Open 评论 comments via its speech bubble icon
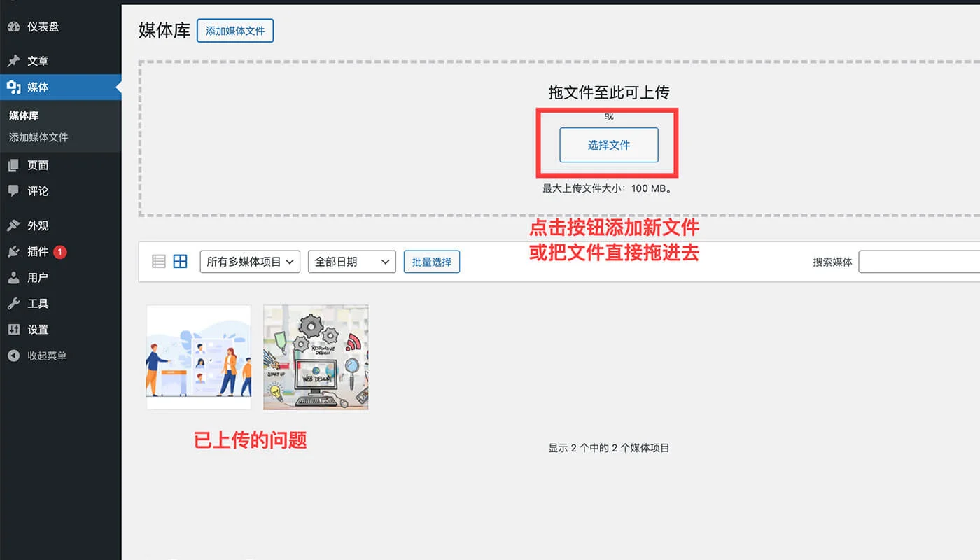The image size is (980, 560). [14, 190]
